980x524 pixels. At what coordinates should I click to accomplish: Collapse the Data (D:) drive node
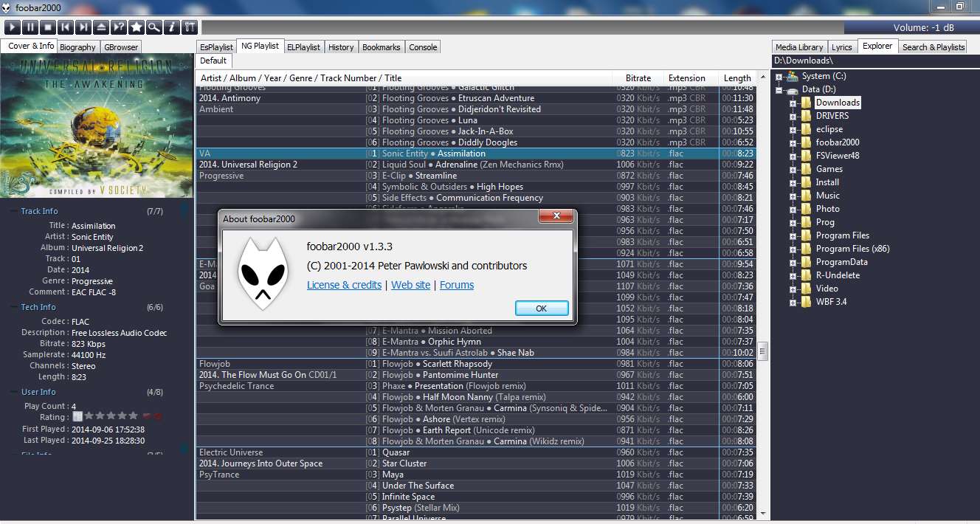[779, 89]
